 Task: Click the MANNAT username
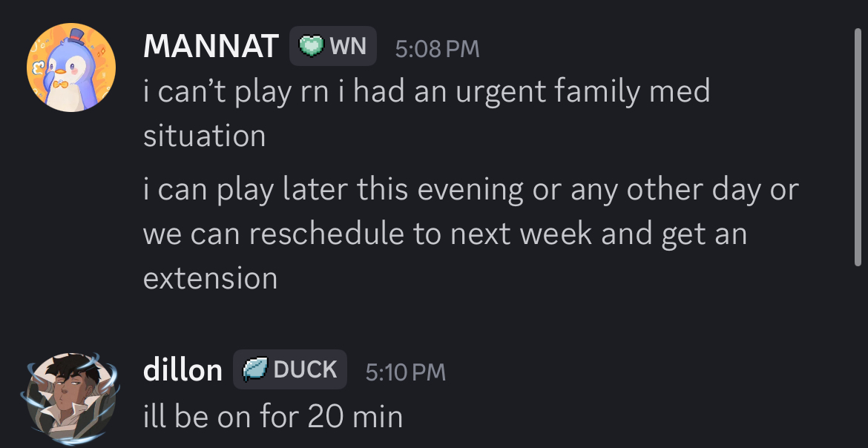point(211,47)
